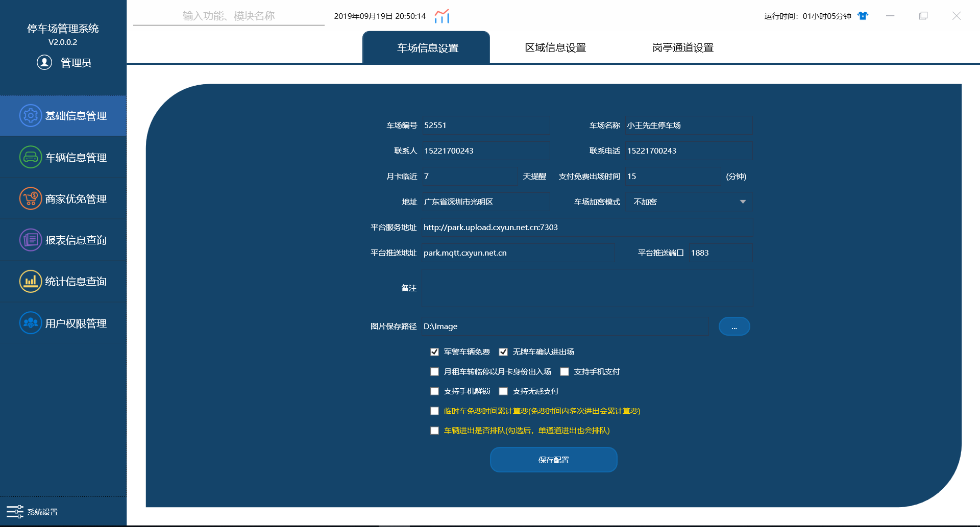
Task: Click the 联系人 input field
Action: tap(485, 151)
